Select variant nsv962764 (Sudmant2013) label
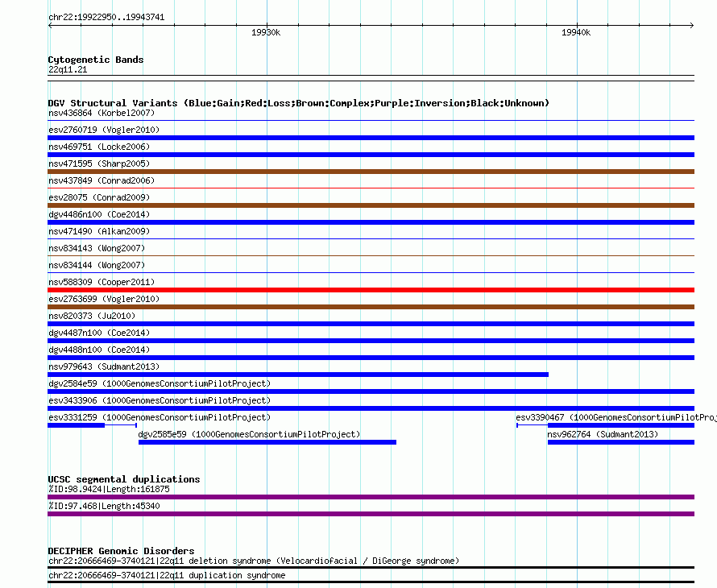The height and width of the screenshot is (588, 717). (603, 434)
